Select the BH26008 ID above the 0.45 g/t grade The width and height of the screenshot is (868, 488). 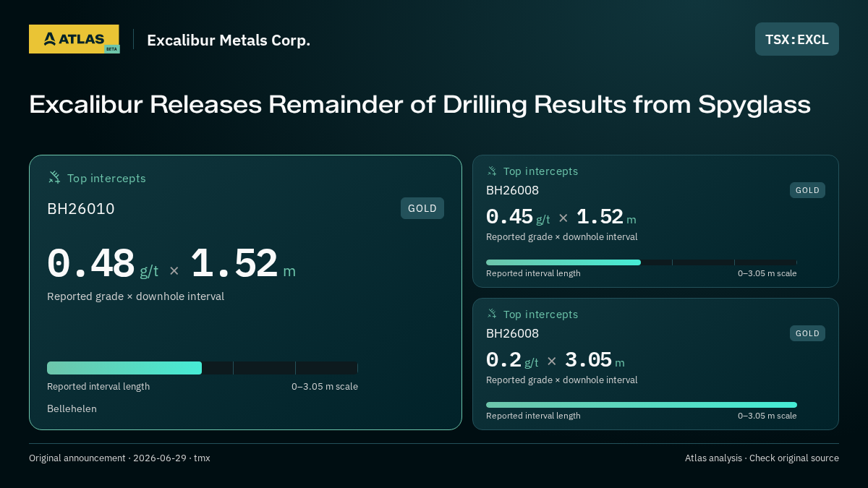click(512, 190)
